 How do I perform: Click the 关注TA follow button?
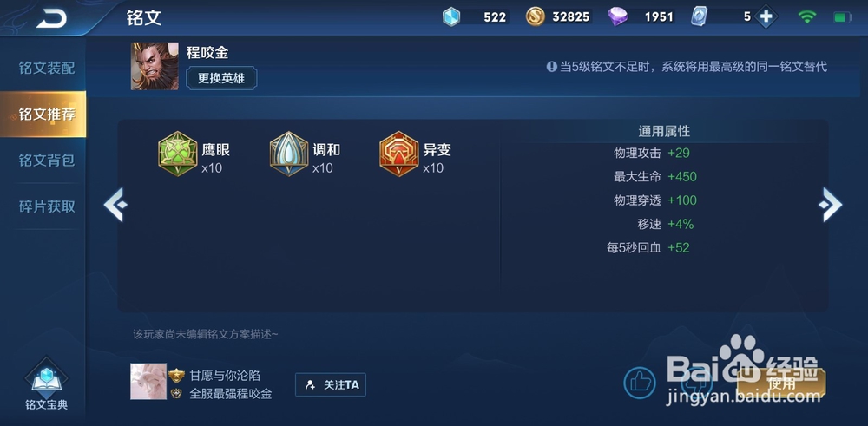(x=331, y=384)
